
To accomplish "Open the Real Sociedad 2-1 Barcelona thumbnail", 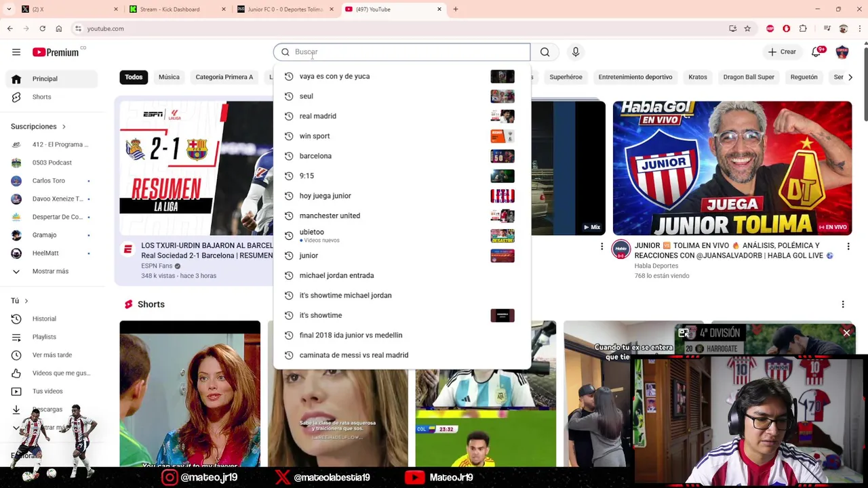I will [x=197, y=168].
